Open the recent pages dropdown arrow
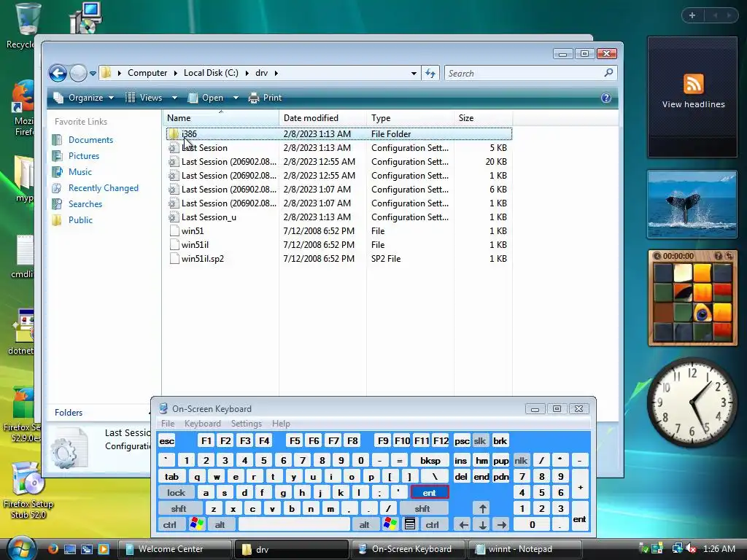This screenshot has height=560, width=747. (93, 74)
